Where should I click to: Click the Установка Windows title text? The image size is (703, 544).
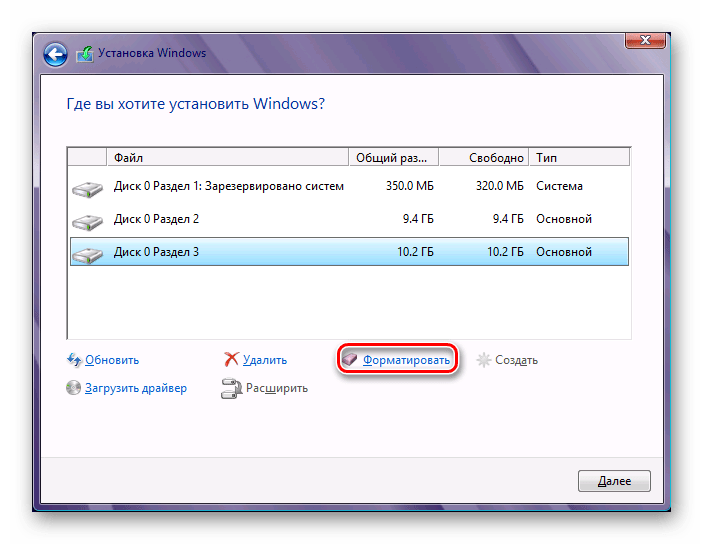click(152, 53)
